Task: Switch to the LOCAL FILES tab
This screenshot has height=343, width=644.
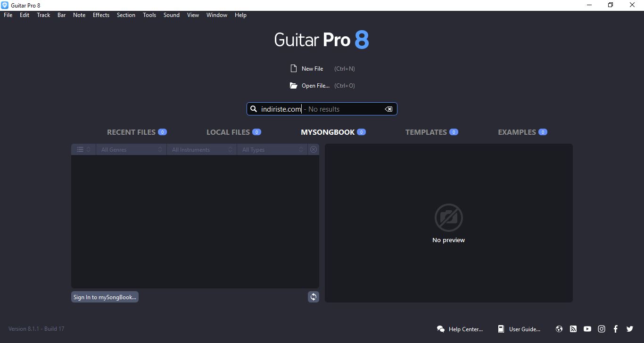Action: click(x=234, y=132)
